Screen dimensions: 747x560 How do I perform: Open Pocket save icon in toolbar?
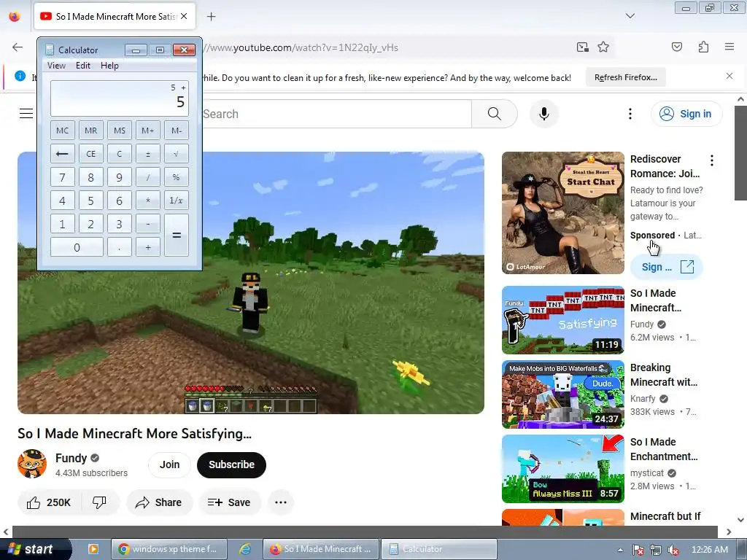pos(676,47)
